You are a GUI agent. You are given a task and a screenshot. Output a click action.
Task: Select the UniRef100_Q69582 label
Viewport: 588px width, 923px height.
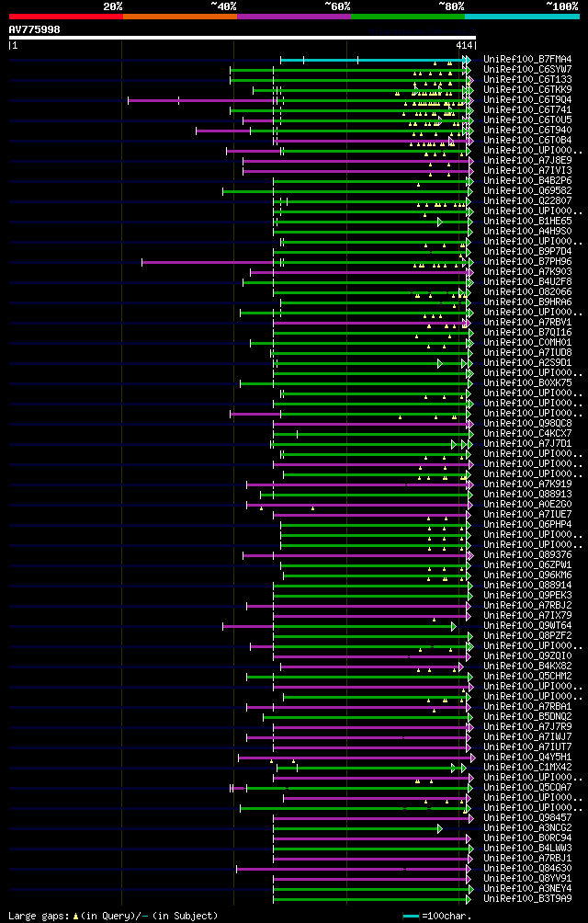click(x=526, y=190)
